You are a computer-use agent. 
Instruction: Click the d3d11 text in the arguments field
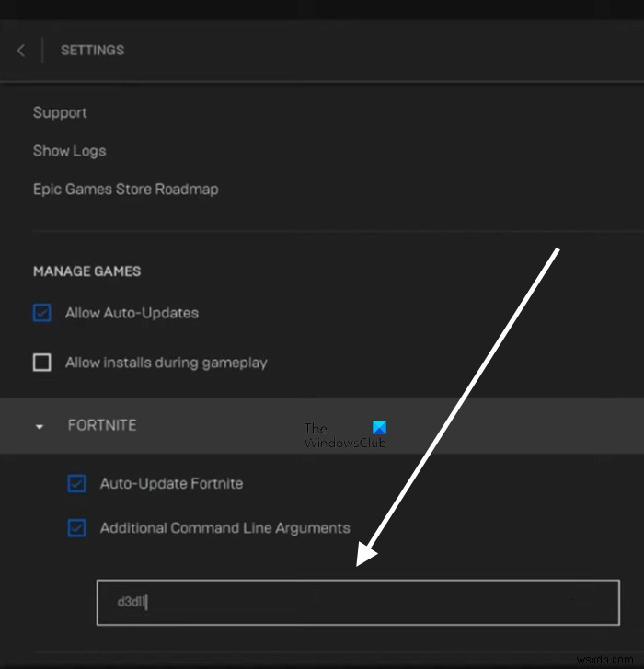point(132,603)
